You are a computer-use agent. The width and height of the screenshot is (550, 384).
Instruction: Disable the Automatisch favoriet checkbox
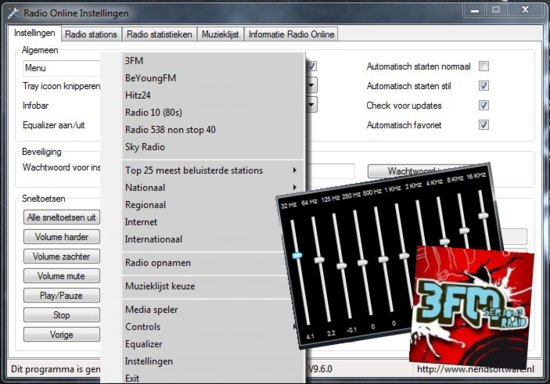tap(484, 125)
